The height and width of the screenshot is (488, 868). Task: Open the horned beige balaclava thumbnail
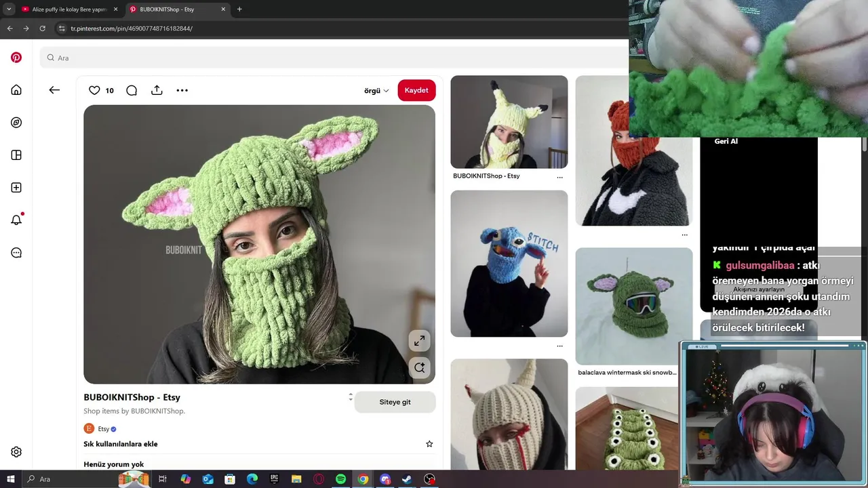pos(509,414)
